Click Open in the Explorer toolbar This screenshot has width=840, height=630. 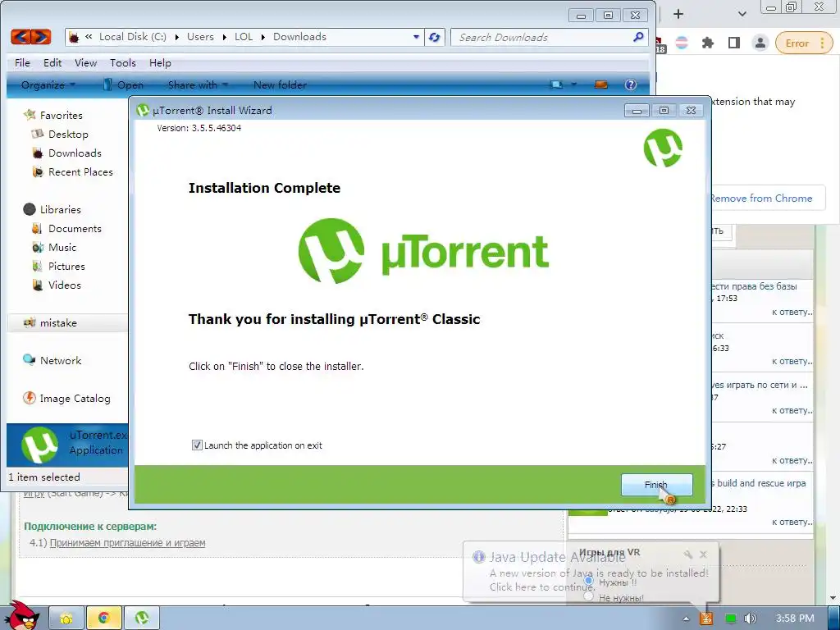click(123, 84)
